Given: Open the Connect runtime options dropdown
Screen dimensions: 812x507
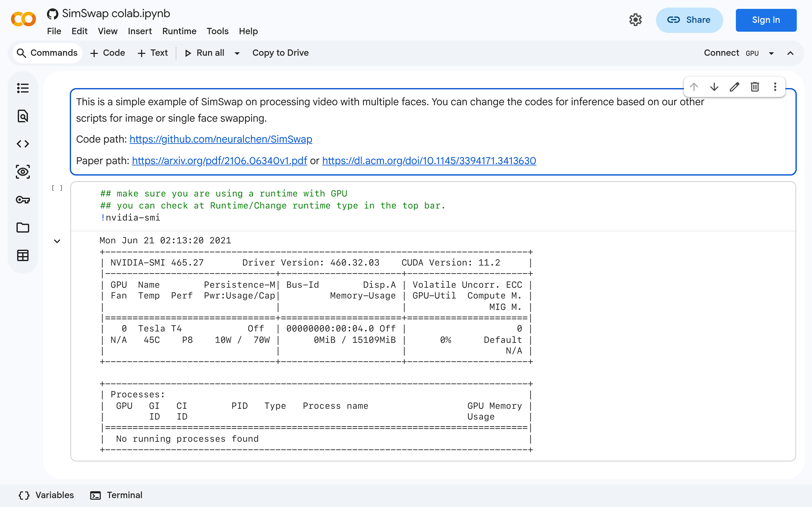Looking at the screenshot, I should click(771, 53).
